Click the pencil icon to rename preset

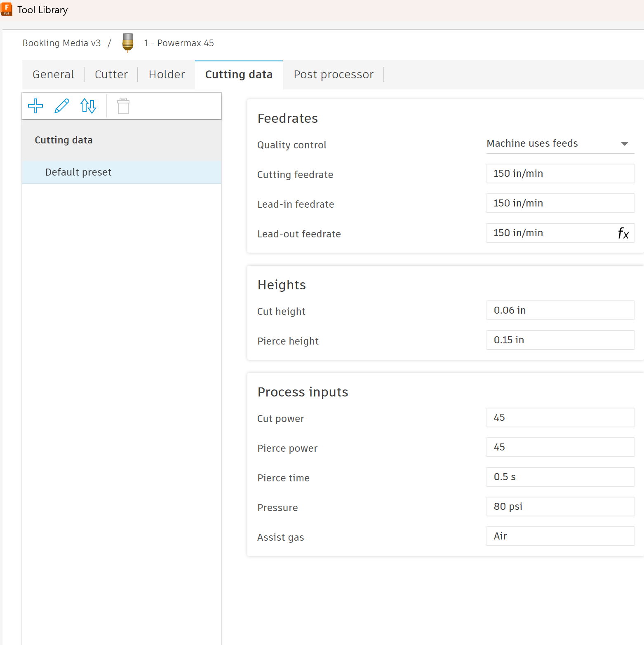(62, 106)
